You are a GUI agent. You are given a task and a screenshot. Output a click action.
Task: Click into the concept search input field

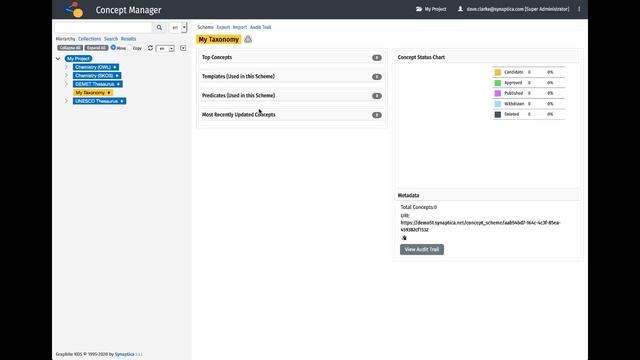pyautogui.click(x=104, y=27)
